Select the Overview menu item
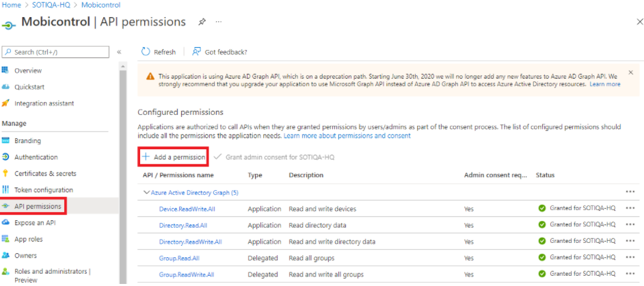Viewport: 644px width, 286px height. coord(27,70)
